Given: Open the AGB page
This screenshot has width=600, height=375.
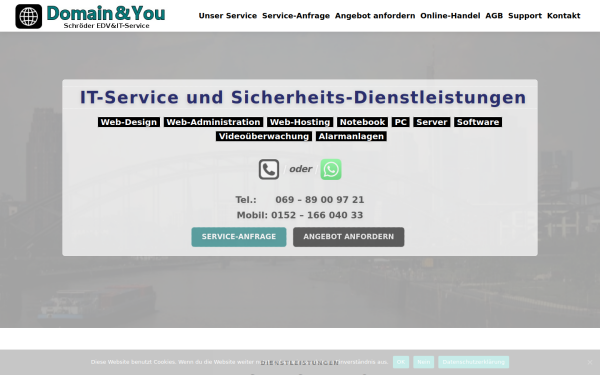Looking at the screenshot, I should point(494,16).
